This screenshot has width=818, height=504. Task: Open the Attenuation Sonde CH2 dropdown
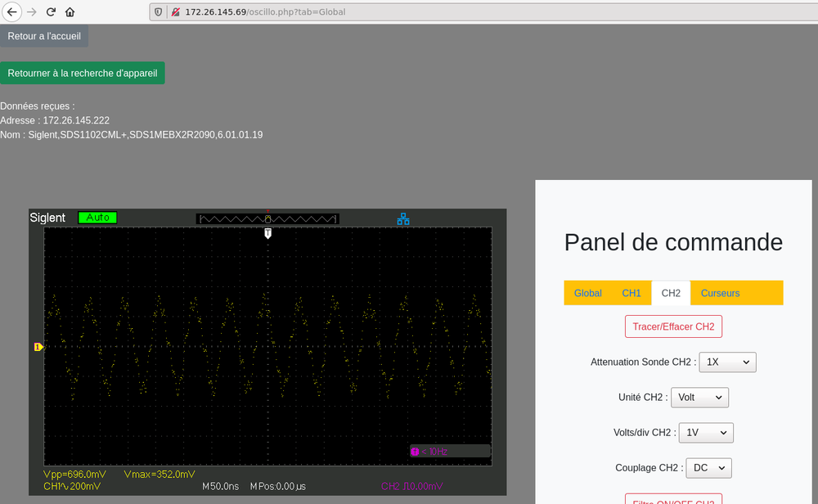click(727, 362)
